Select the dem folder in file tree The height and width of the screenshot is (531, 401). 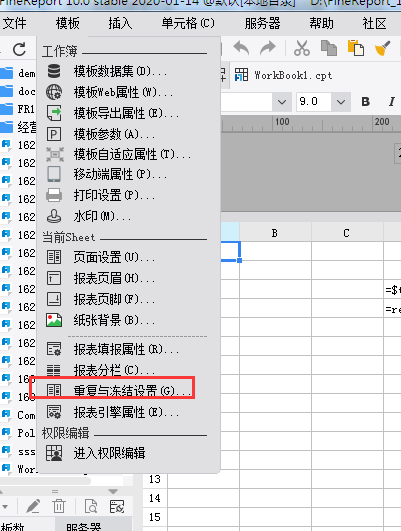click(18, 73)
